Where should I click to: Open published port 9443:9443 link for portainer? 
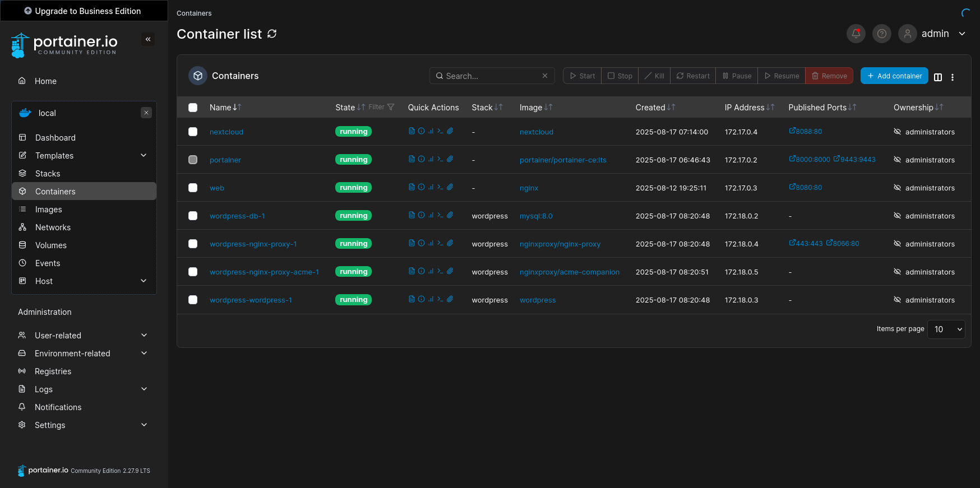click(854, 159)
